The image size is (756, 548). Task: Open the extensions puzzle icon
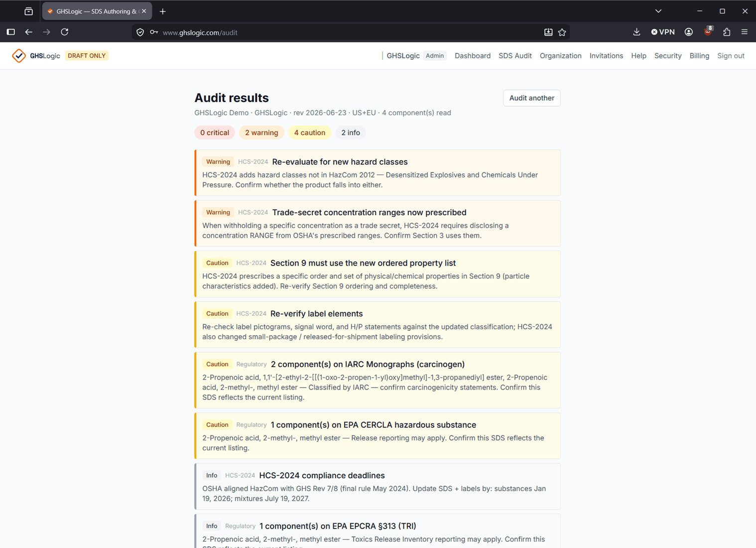coord(727,32)
